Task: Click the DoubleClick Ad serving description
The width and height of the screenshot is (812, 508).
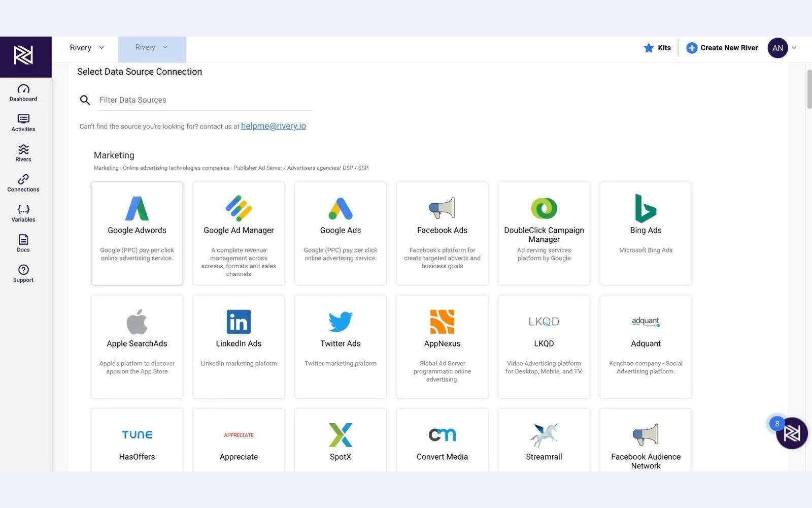Action: pos(544,254)
